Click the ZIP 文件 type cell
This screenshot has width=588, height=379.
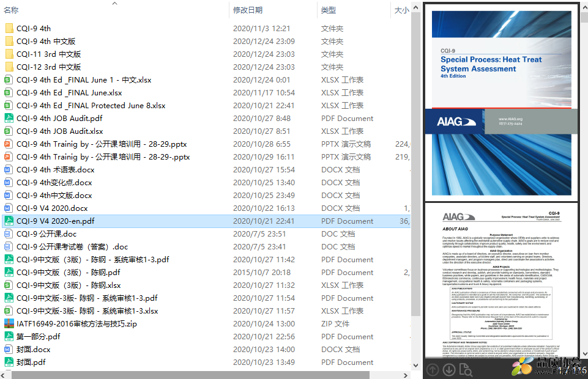(335, 323)
